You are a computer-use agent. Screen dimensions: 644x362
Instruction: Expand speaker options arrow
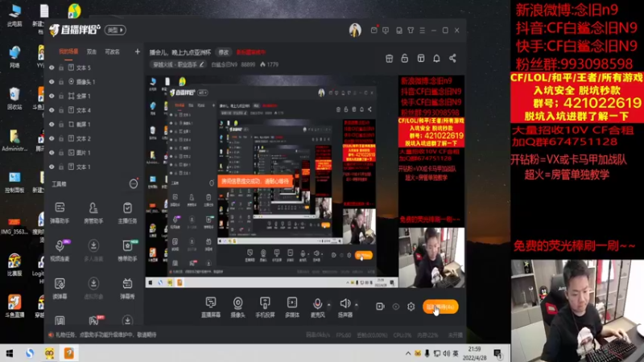tap(356, 305)
